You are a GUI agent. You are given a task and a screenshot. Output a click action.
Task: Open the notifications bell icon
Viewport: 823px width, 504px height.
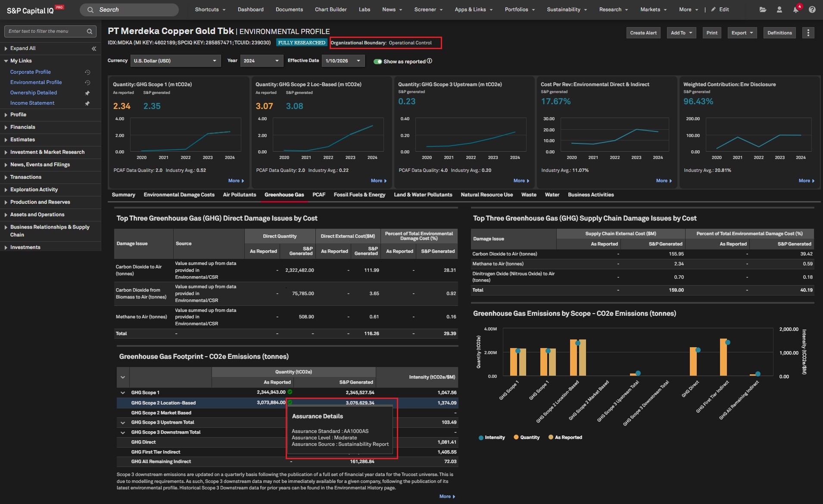795,9
